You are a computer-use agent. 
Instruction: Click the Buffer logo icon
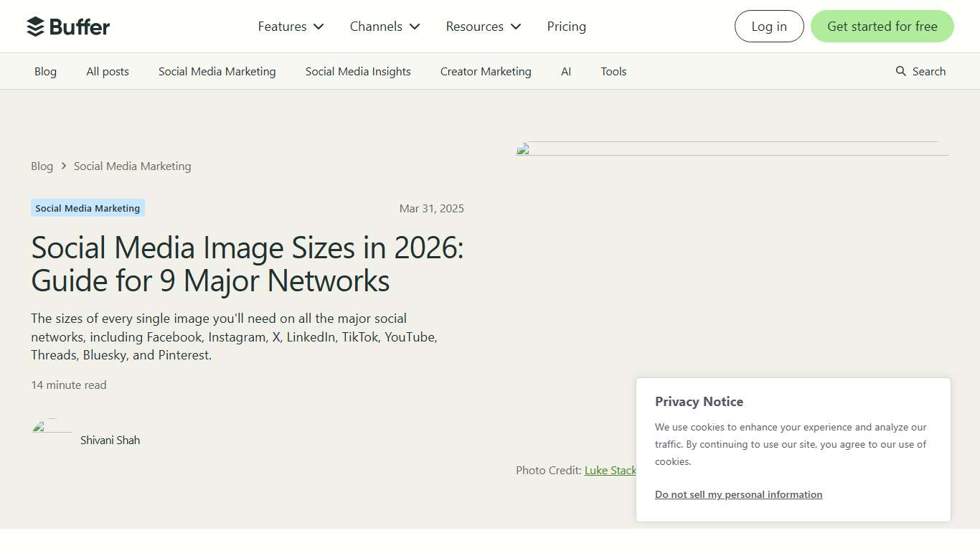point(34,26)
